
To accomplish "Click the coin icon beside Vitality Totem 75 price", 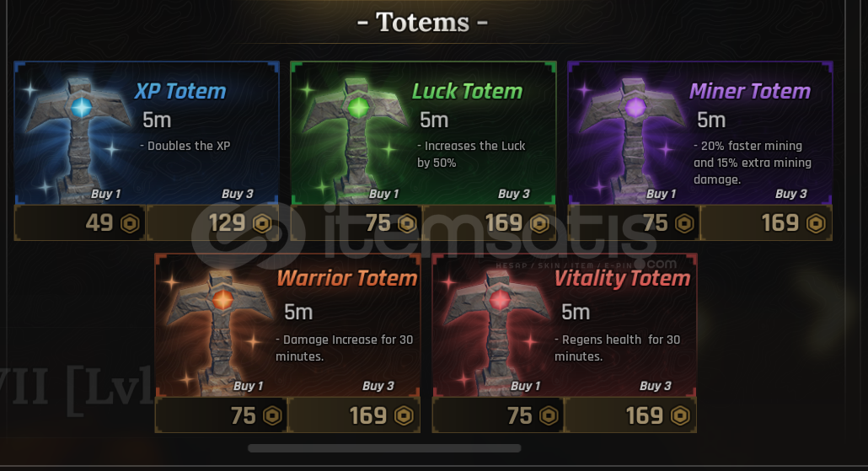I will pyautogui.click(x=549, y=415).
